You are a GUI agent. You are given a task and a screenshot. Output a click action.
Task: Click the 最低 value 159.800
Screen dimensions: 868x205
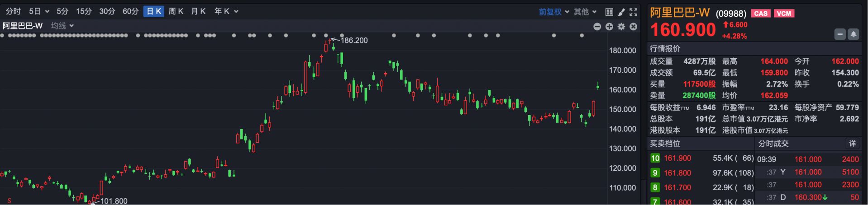tap(774, 73)
